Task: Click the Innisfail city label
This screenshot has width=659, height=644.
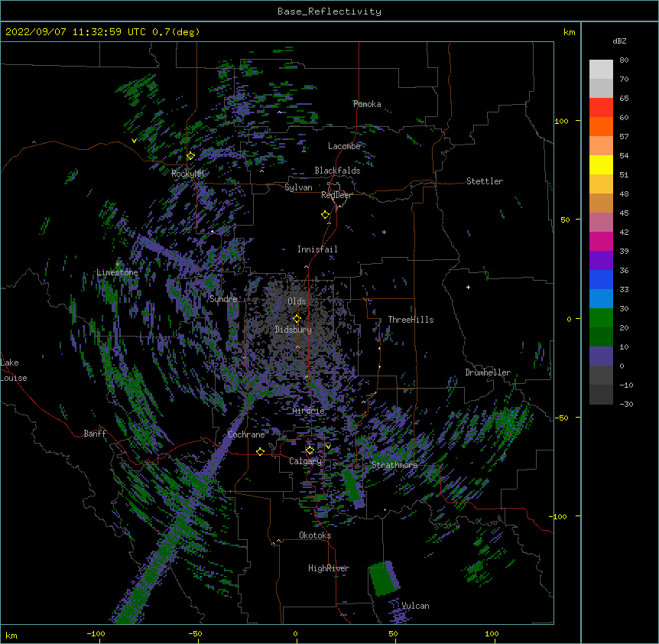Action: [x=317, y=249]
